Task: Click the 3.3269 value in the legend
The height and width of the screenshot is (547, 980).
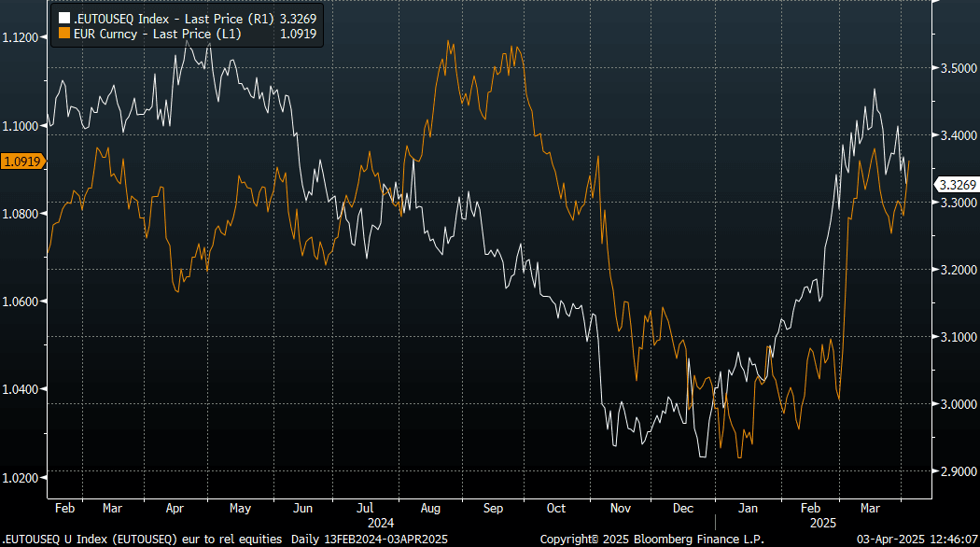Action: (299, 18)
